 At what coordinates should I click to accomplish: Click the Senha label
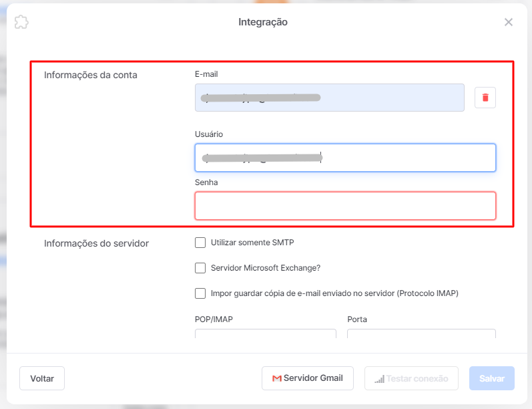point(206,182)
